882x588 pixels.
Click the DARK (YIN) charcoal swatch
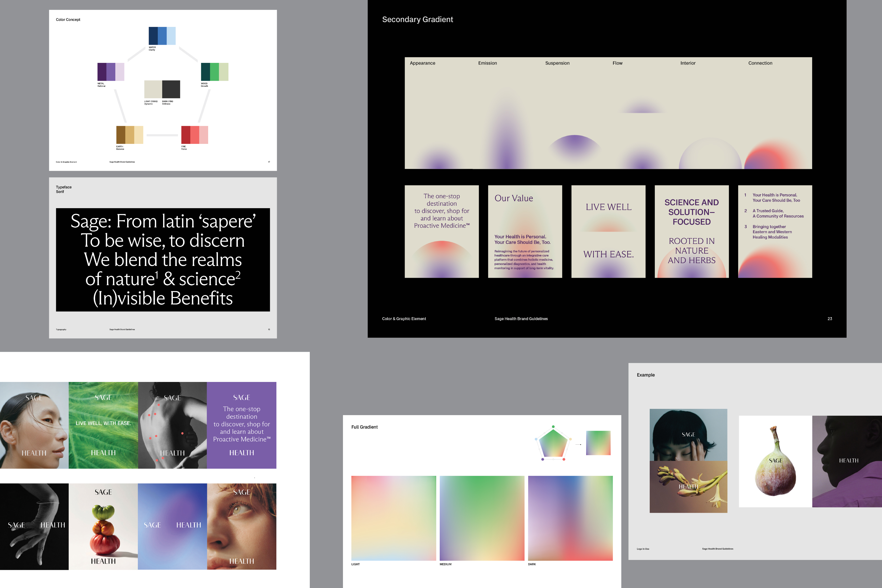pos(171,89)
